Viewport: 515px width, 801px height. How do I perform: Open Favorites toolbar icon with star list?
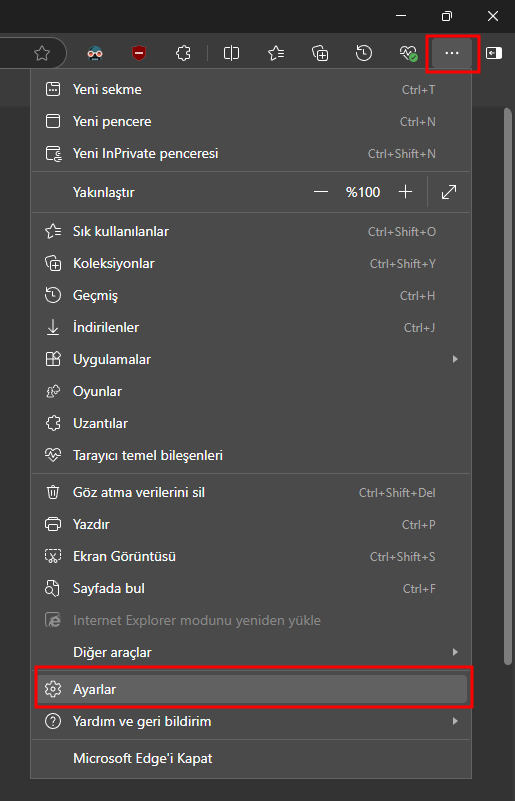coord(276,53)
